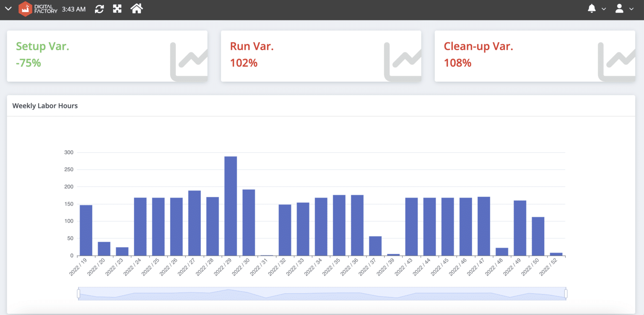Click the refresh data icon
This screenshot has height=315, width=644.
pos(99,8)
